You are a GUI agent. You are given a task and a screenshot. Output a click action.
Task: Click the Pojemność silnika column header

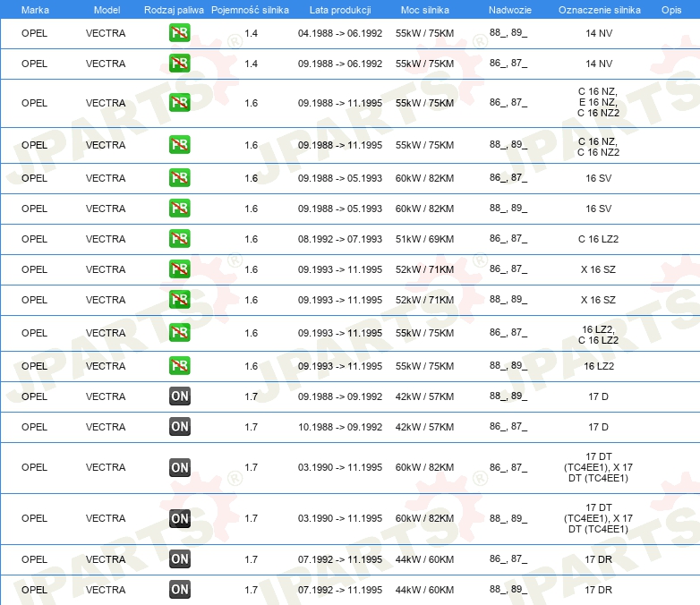250,10
